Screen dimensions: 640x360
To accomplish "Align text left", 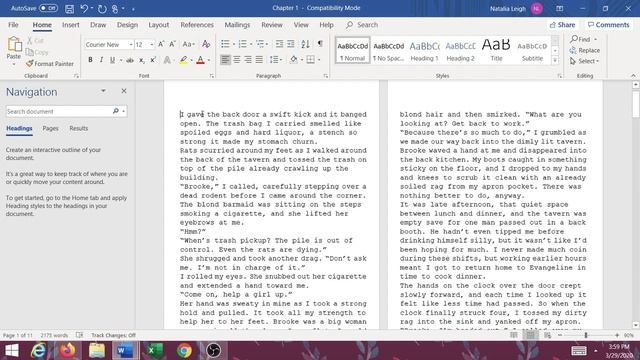I will coord(225,60).
